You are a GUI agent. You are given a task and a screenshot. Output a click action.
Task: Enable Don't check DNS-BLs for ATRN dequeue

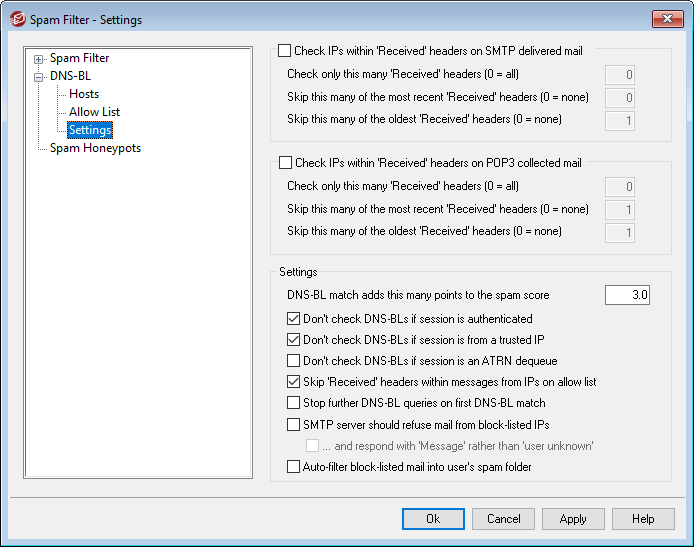point(293,361)
